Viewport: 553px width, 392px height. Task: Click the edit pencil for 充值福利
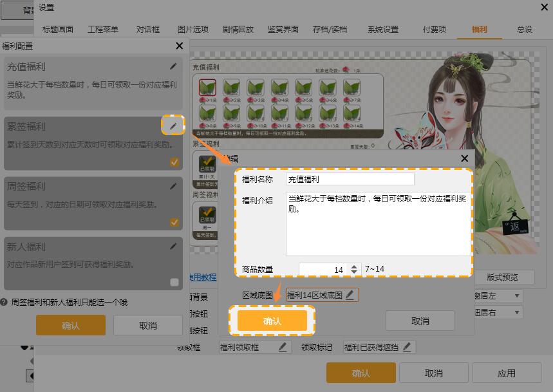click(173, 66)
